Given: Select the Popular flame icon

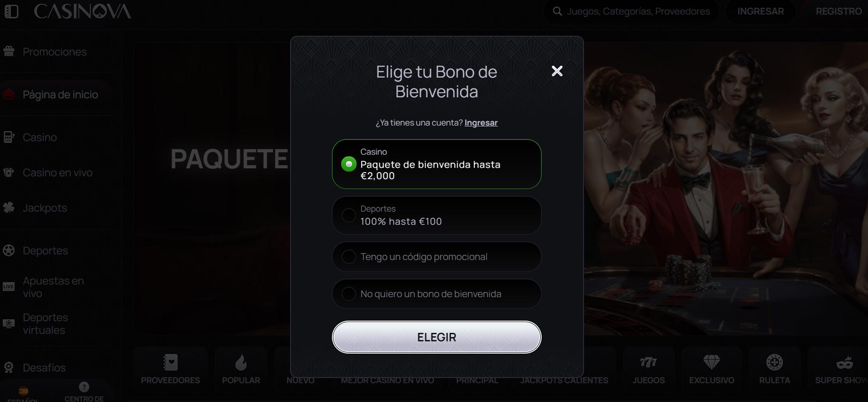Looking at the screenshot, I should click(x=241, y=363).
